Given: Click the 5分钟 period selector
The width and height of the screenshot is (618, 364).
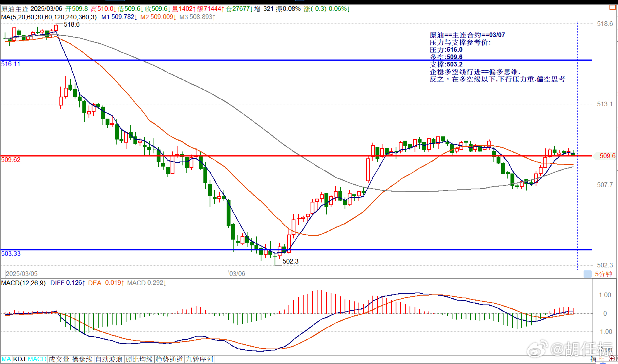Looking at the screenshot, I should [603, 274].
